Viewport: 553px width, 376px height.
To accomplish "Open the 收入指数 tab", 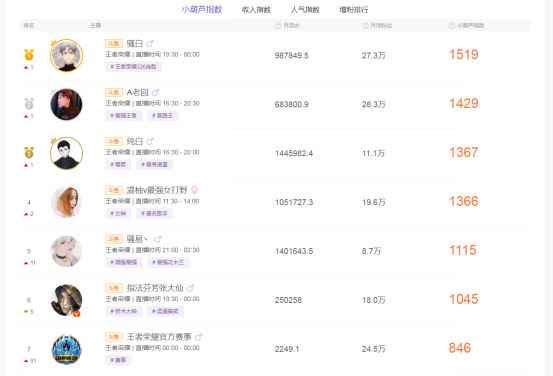I will tap(256, 10).
